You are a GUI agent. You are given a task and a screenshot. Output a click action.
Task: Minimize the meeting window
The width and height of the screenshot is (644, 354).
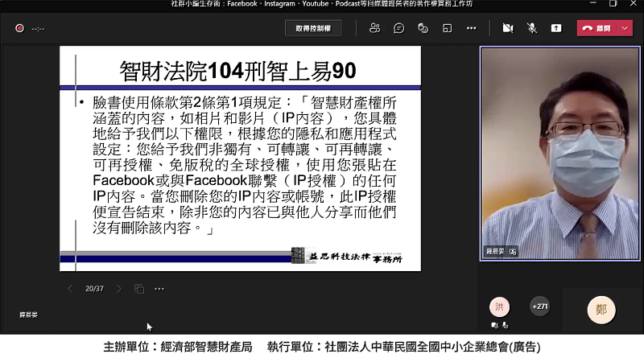593,3
